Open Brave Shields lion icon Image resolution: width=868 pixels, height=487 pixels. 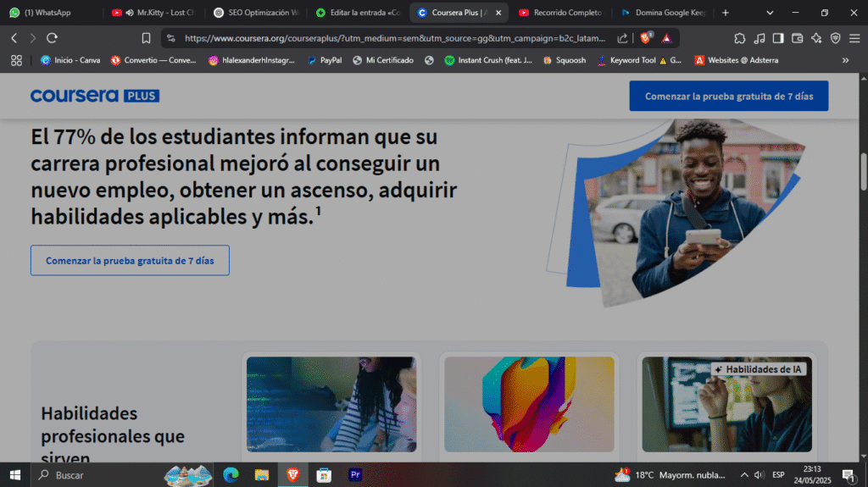[x=646, y=37]
